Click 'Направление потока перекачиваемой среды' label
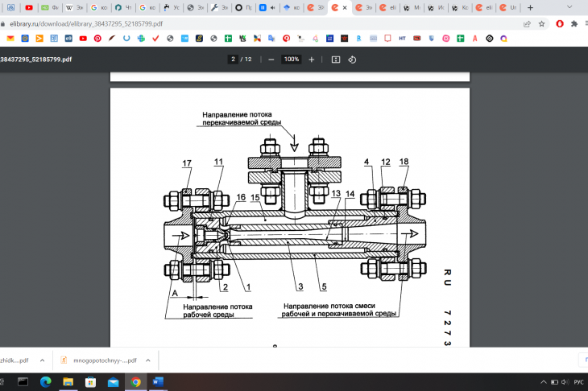Image resolution: width=588 pixels, height=391 pixels. tap(242, 118)
